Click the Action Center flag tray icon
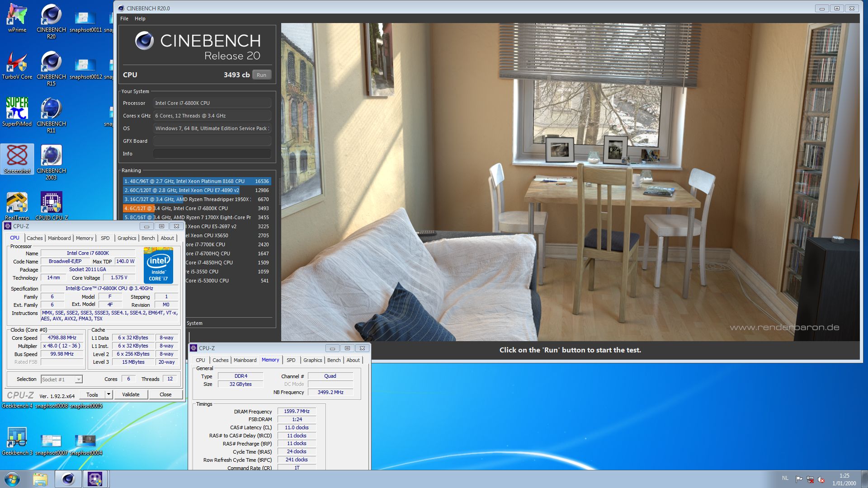The height and width of the screenshot is (488, 868). (x=799, y=479)
